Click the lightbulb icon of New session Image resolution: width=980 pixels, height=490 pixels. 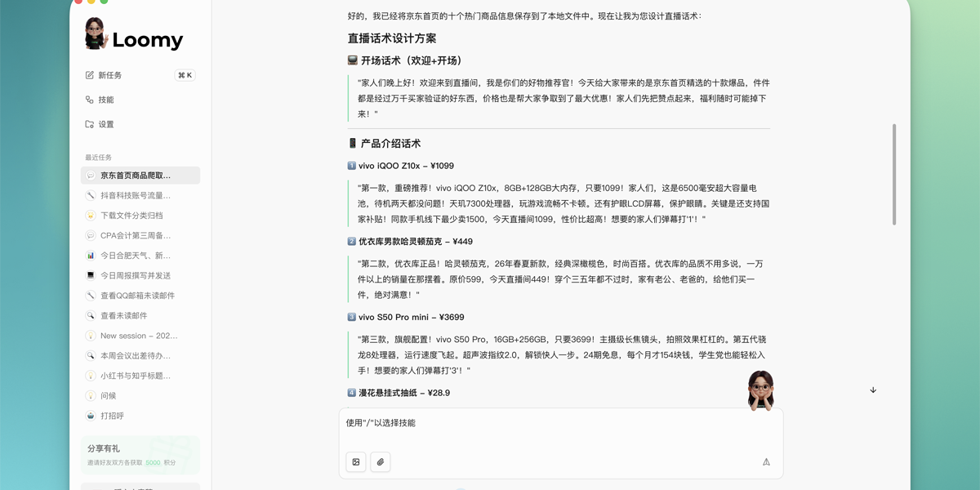click(91, 336)
